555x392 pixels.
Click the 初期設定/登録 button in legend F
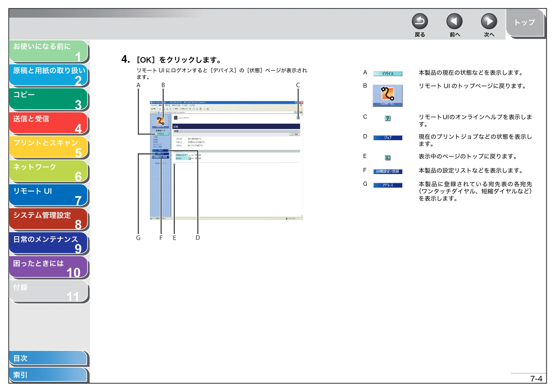pyautogui.click(x=388, y=172)
